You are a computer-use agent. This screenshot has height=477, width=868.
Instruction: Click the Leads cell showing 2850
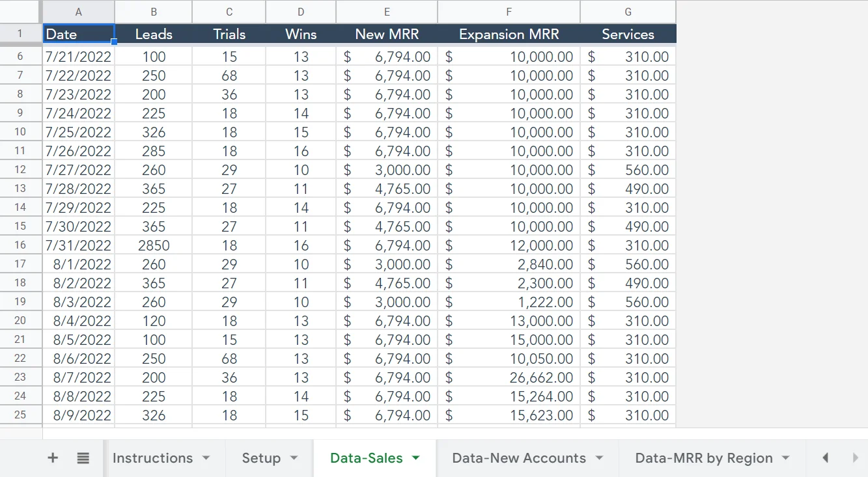[154, 245]
